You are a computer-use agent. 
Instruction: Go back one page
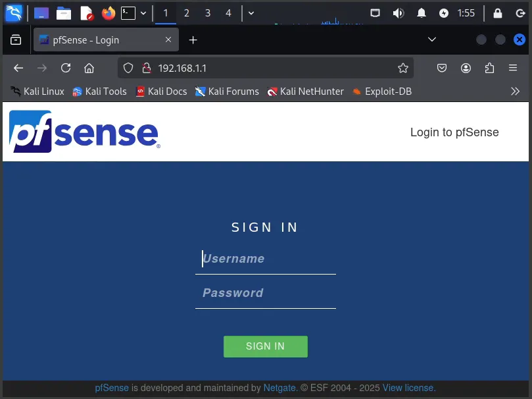click(x=18, y=68)
